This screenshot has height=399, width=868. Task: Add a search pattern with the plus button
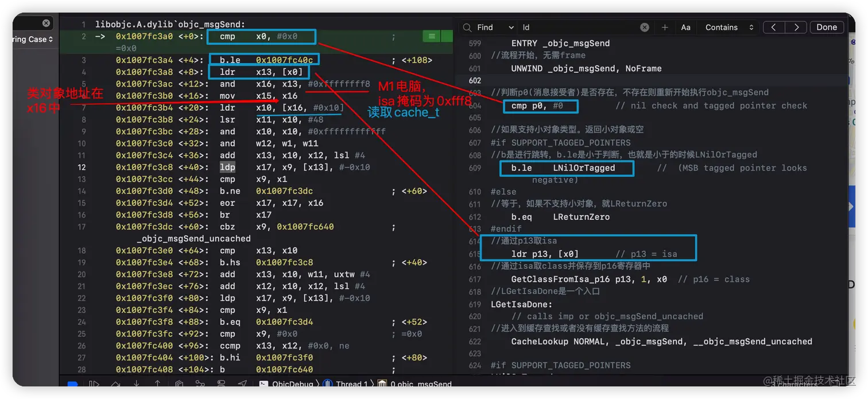pyautogui.click(x=665, y=28)
